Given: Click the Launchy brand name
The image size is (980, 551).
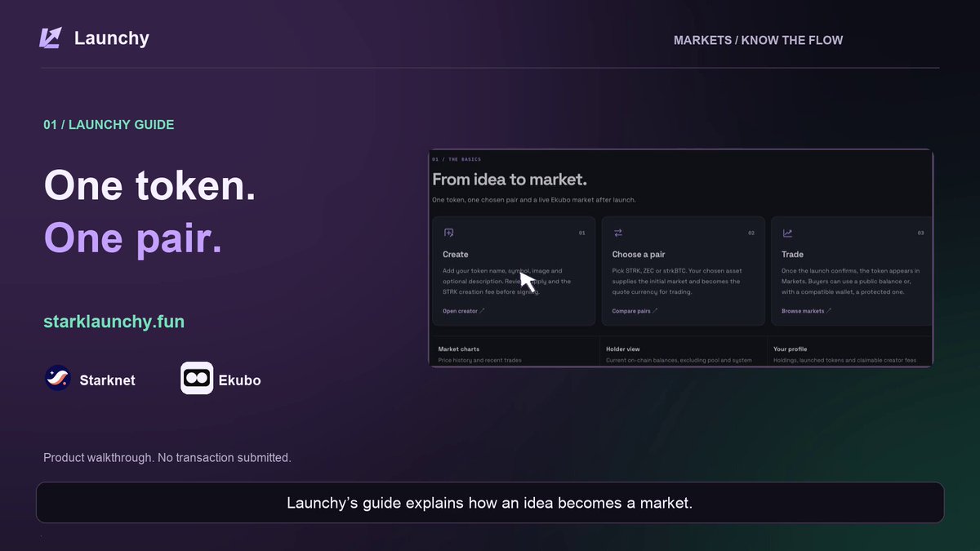Looking at the screenshot, I should [x=112, y=38].
